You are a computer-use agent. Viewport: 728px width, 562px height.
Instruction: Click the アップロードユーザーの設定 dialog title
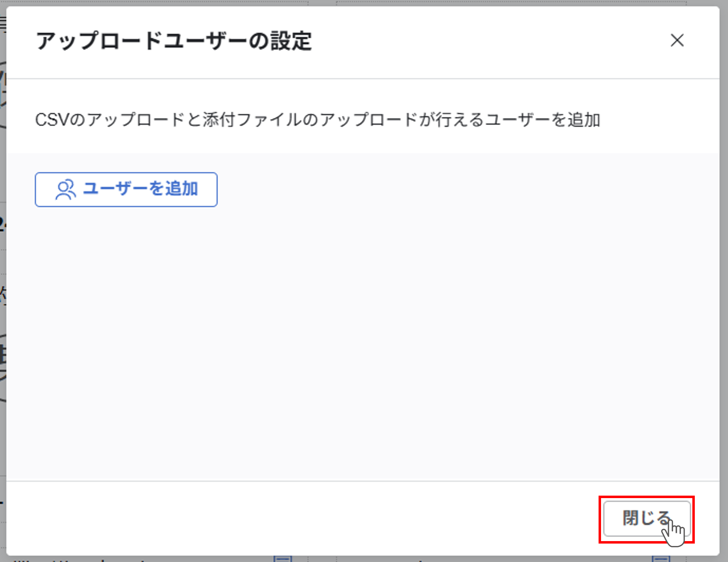click(174, 41)
